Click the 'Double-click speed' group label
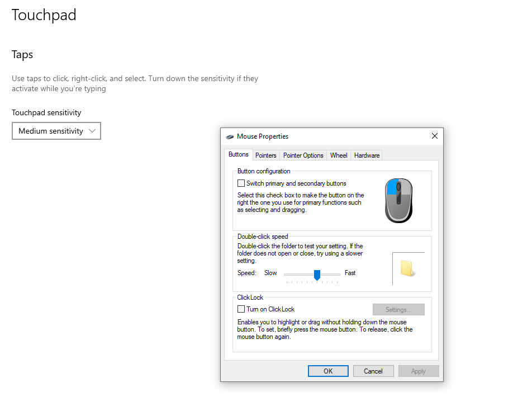The image size is (532, 411). point(263,237)
